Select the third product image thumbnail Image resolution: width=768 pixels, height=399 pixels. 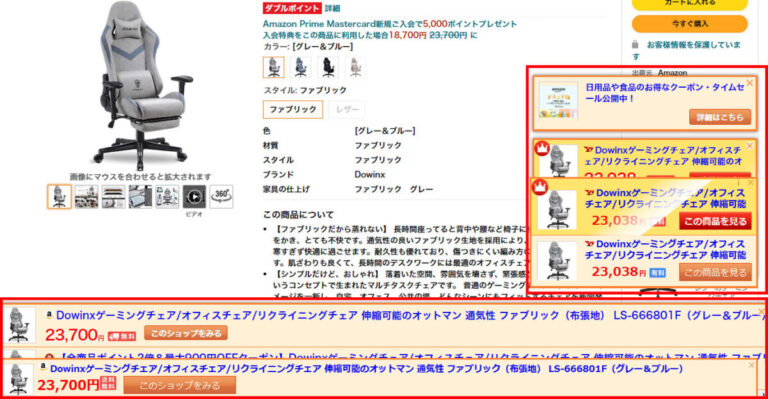[114, 197]
